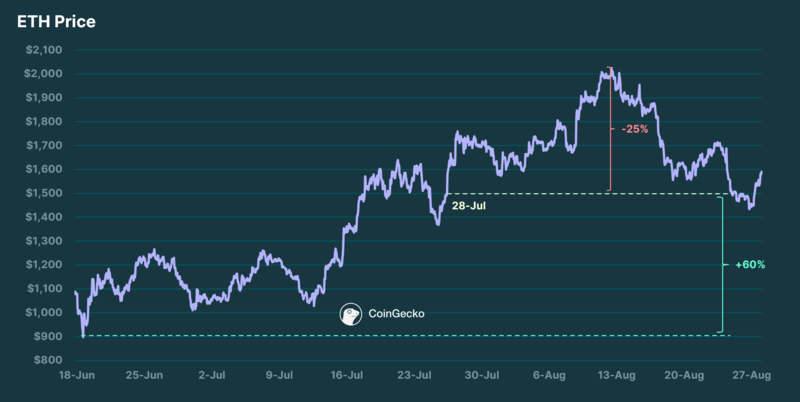Select the +60% gain annotation label
Screen dimensions: 800x402
(x=749, y=265)
